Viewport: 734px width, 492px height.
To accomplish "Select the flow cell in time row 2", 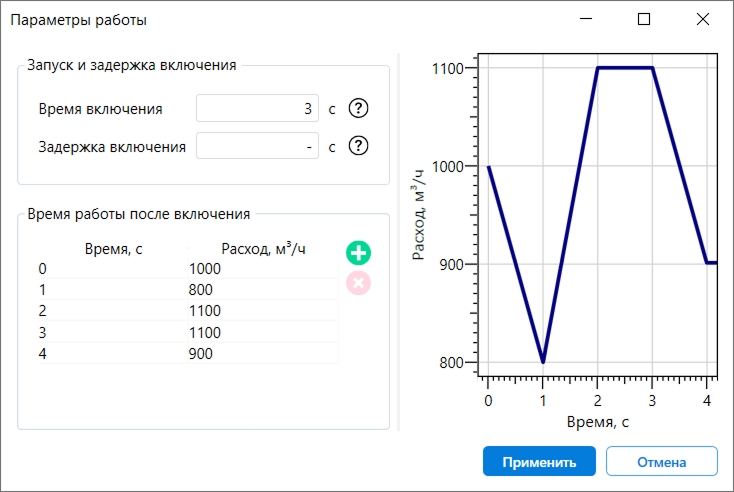I will point(263,311).
